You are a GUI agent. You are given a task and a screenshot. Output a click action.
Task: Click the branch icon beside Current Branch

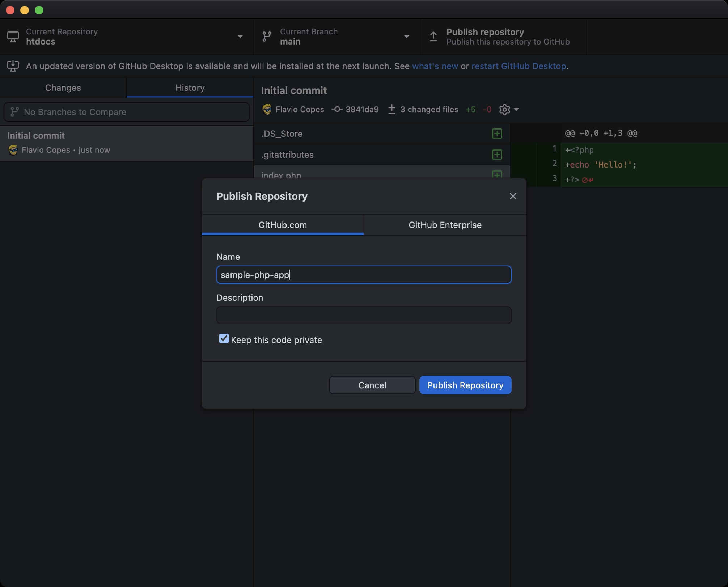(x=267, y=37)
